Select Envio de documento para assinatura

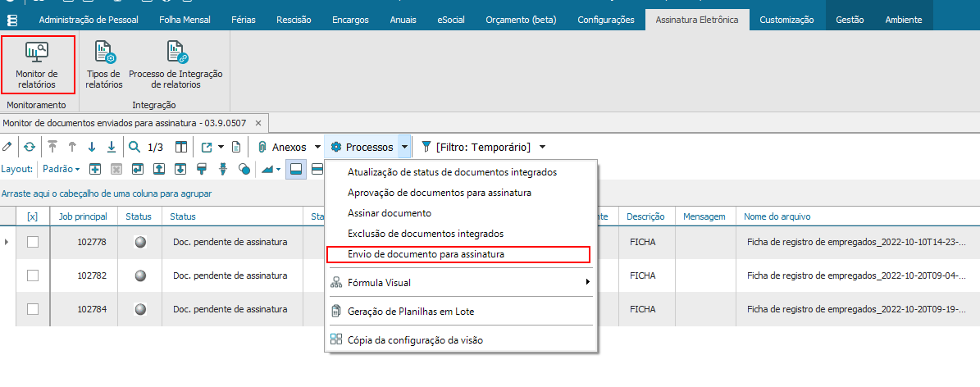458,254
